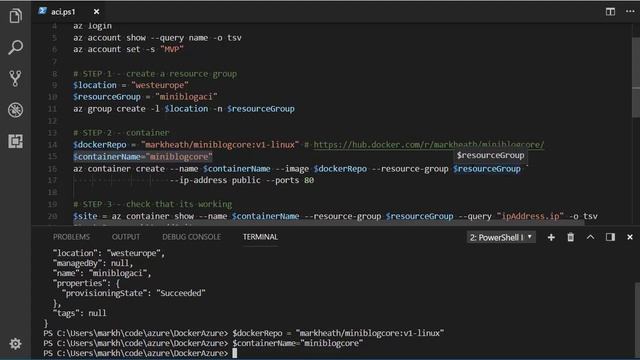Open the Manage settings gear

16,344
